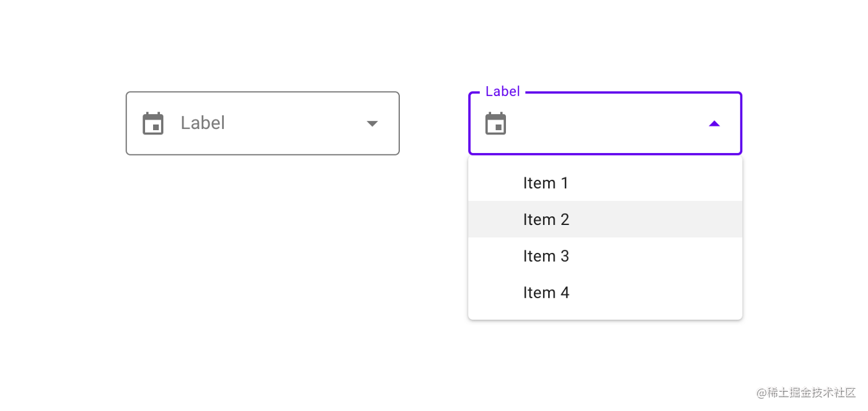Open the 稀土掘金技术社区 watermark link
Viewport: 868px width, 411px height.
pos(805,392)
